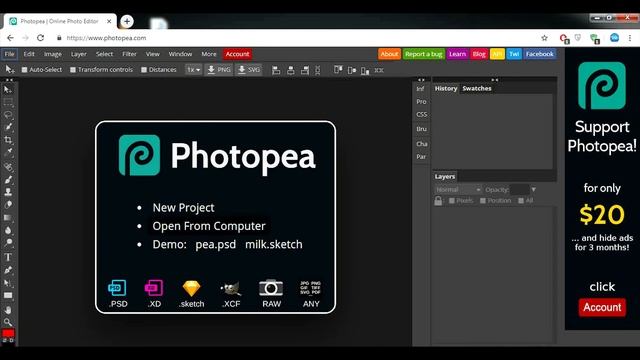Toggle the Distances checkbox
The image size is (640, 360).
click(144, 70)
